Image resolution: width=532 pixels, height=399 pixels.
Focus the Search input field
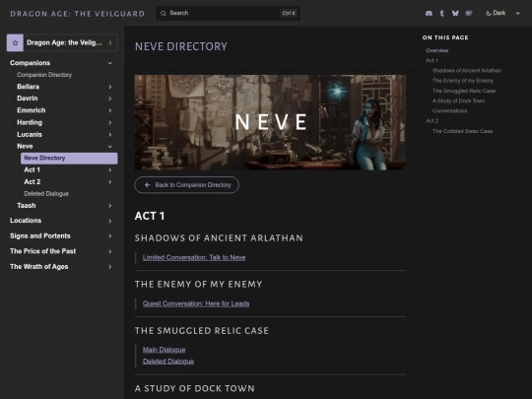pyautogui.click(x=228, y=13)
